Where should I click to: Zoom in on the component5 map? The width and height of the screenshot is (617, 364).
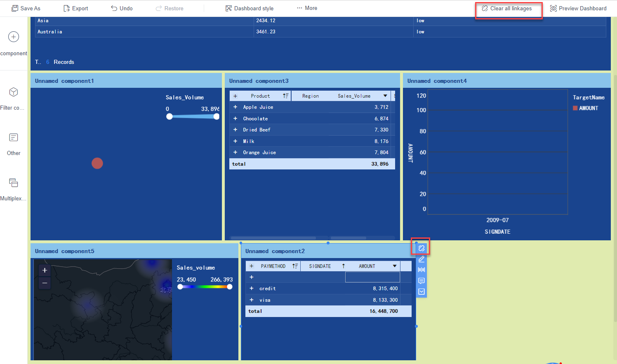click(x=45, y=270)
